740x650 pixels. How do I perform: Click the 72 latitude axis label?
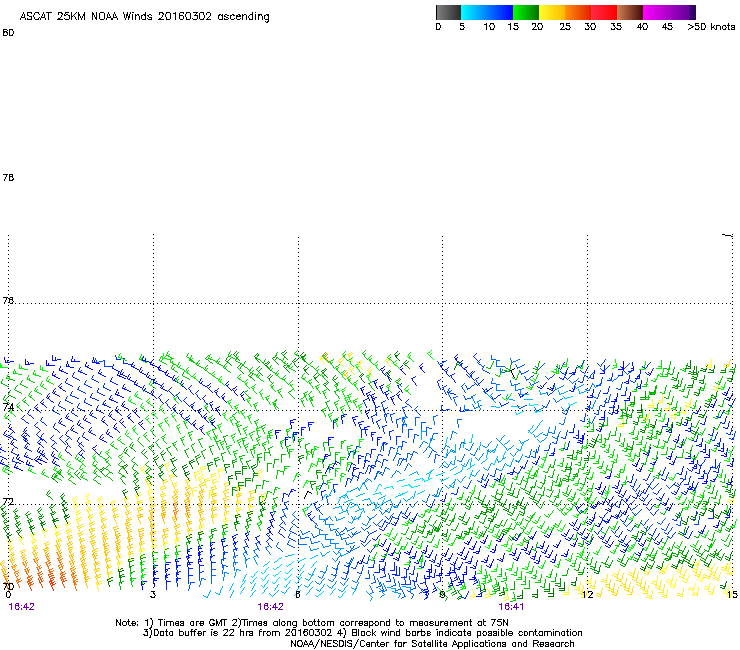click(x=8, y=502)
